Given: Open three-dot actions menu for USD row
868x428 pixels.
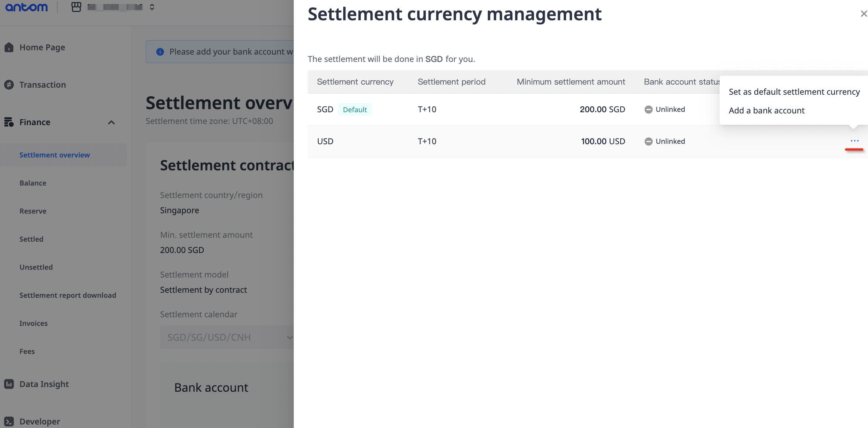Looking at the screenshot, I should click(x=854, y=141).
